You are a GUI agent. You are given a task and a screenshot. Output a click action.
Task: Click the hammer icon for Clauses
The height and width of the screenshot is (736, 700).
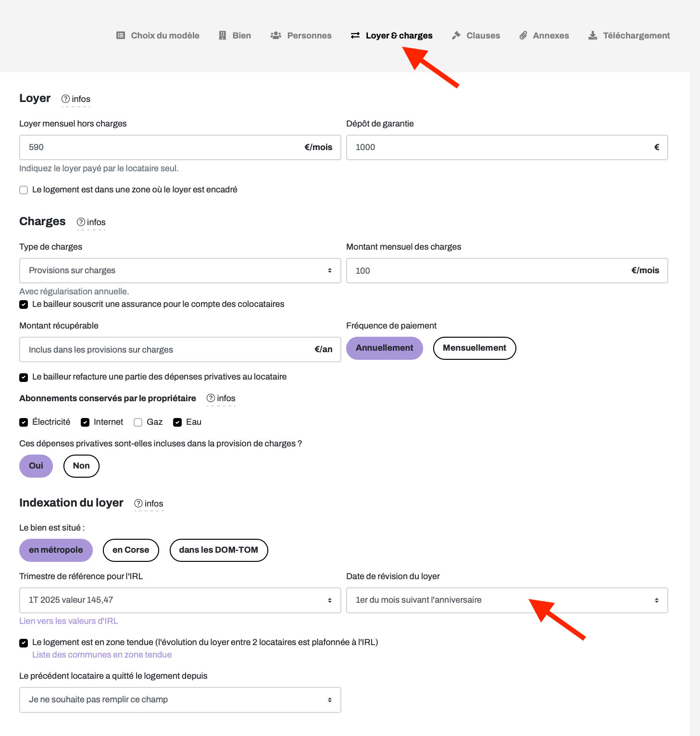(456, 36)
